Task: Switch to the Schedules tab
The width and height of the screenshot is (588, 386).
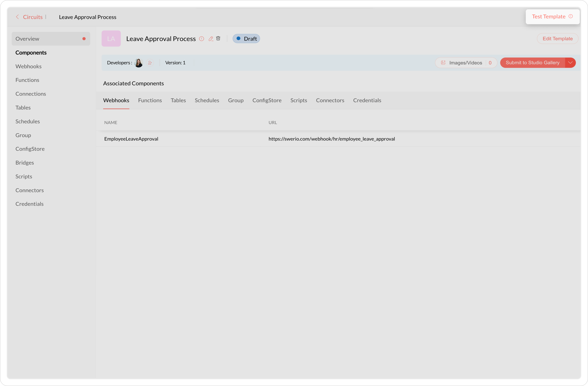Action: [207, 100]
